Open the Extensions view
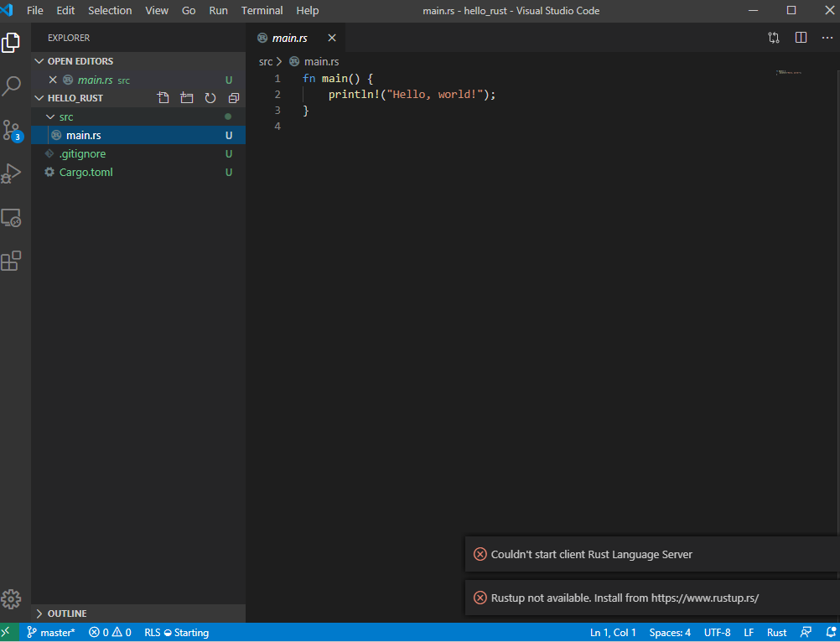The height and width of the screenshot is (642, 840). coord(11,261)
